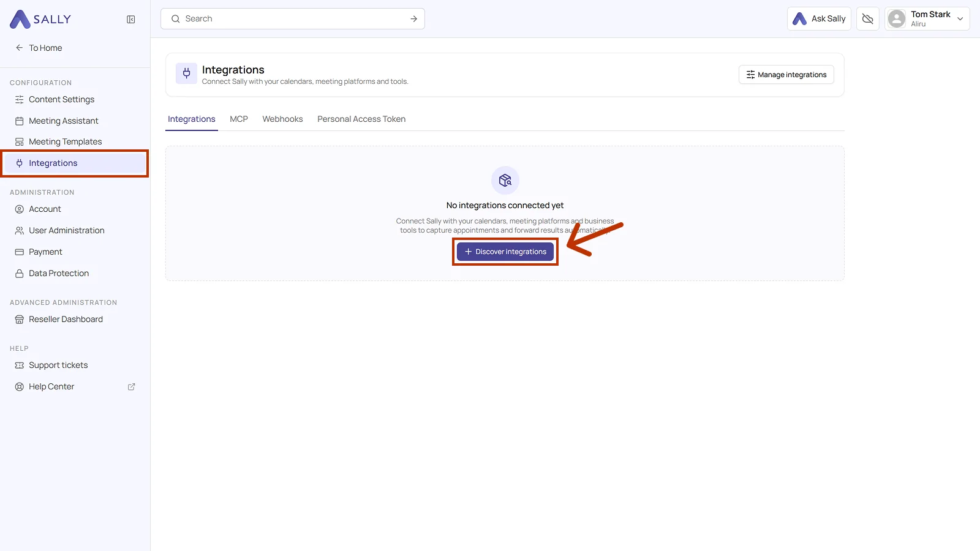The image size is (980, 551).
Task: Click the Data Protection lock icon
Action: (20, 273)
